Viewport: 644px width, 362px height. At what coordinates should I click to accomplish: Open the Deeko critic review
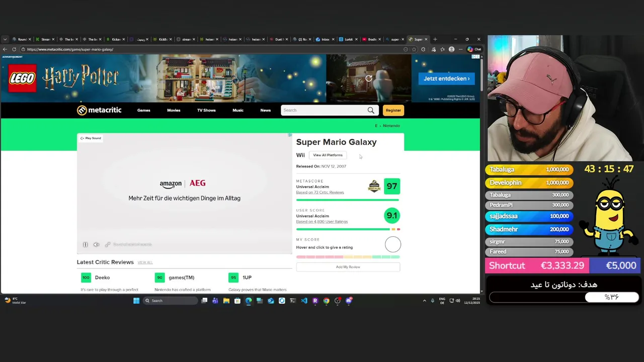point(102,278)
